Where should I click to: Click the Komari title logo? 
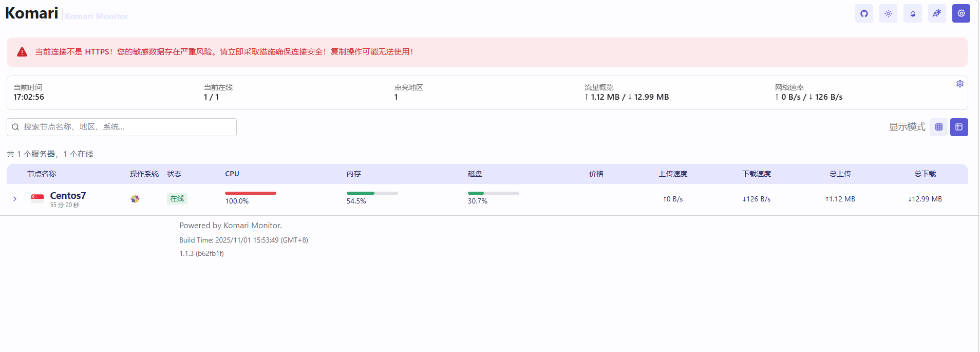[x=32, y=13]
